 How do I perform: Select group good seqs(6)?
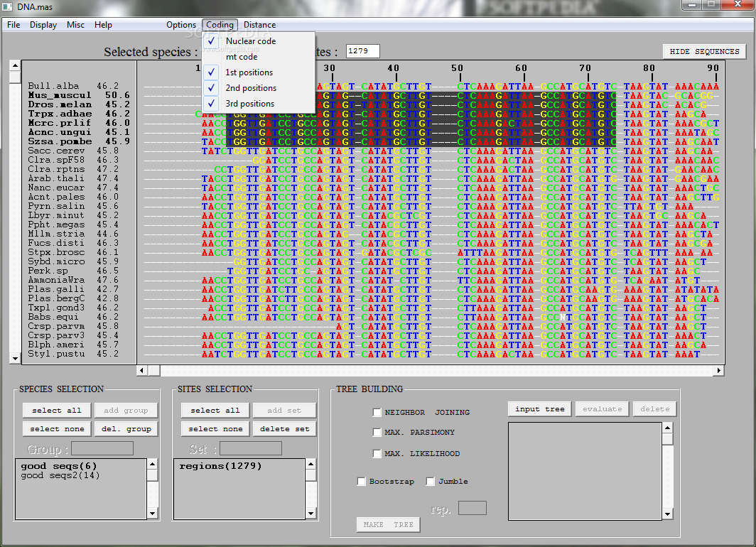pos(59,466)
